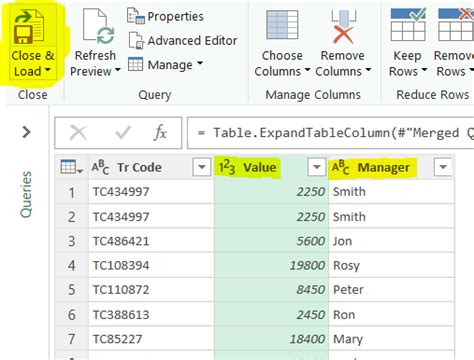Click cell TC110872
This screenshot has height=360, width=474.
[151, 289]
